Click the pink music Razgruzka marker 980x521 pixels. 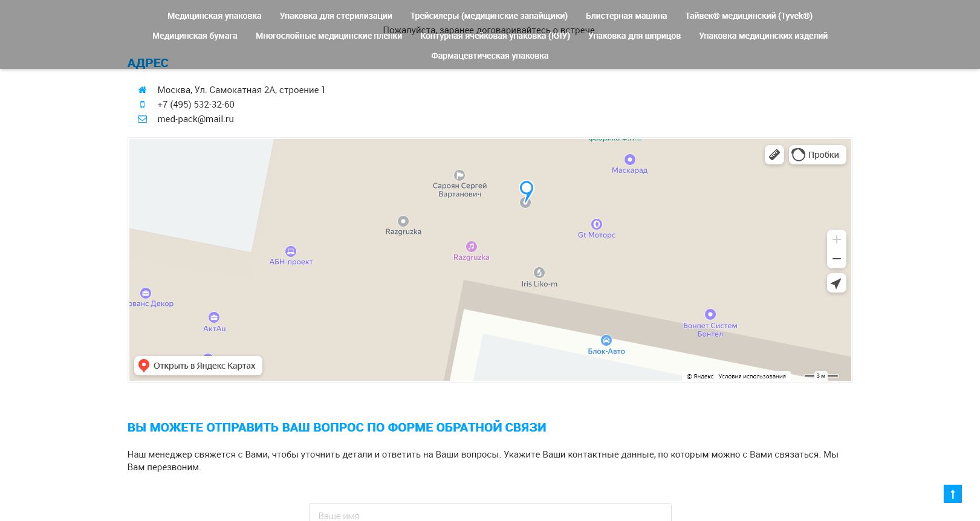pos(472,247)
